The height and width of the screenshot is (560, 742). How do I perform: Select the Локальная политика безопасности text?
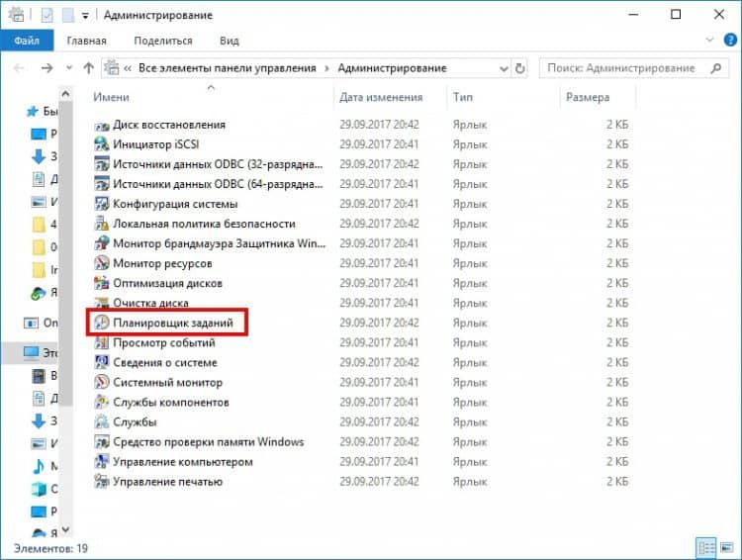pos(204,224)
